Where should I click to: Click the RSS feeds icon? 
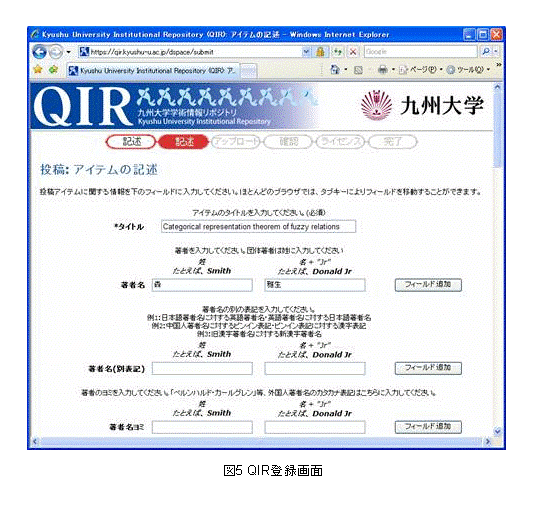(x=358, y=70)
